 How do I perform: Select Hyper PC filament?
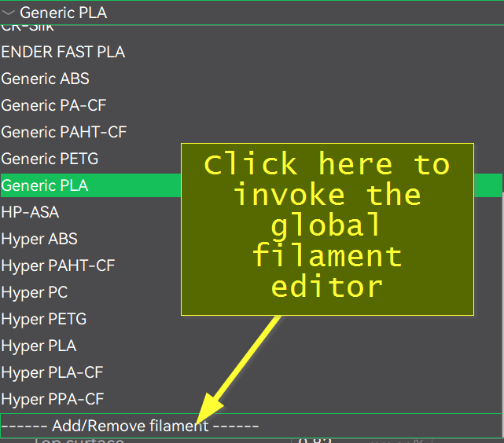point(34,292)
